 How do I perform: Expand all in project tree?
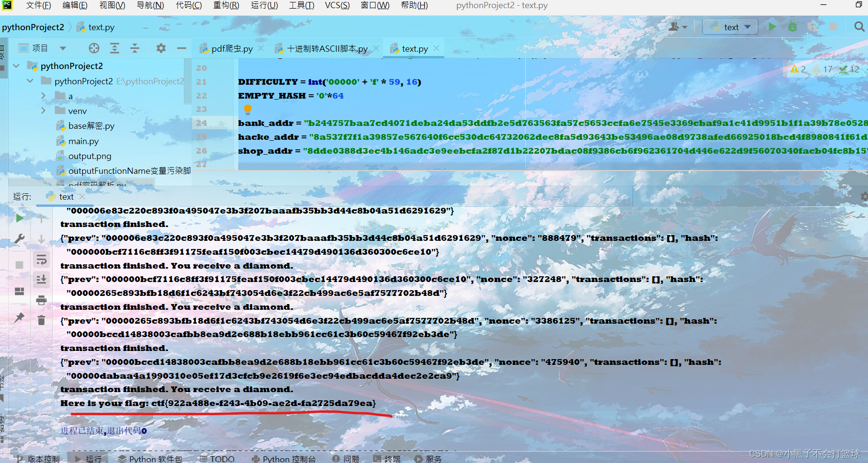(114, 48)
